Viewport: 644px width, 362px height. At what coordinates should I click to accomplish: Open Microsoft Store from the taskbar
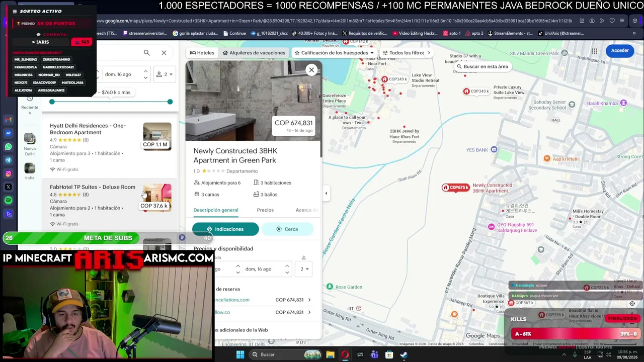click(389, 354)
